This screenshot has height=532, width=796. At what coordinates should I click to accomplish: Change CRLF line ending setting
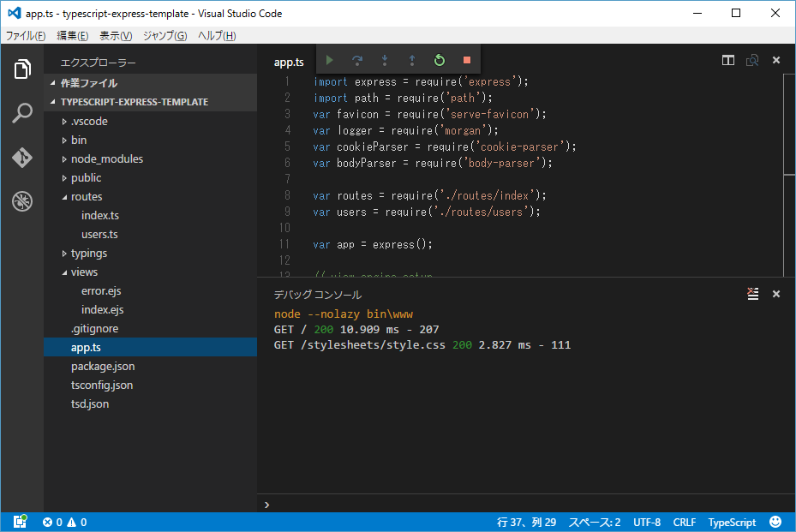pyautogui.click(x=685, y=522)
